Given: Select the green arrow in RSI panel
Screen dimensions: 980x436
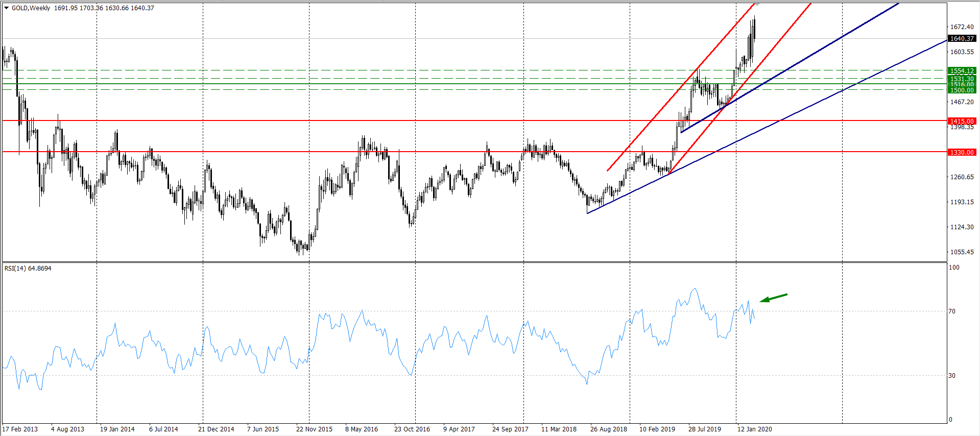Looking at the screenshot, I should pos(774,298).
